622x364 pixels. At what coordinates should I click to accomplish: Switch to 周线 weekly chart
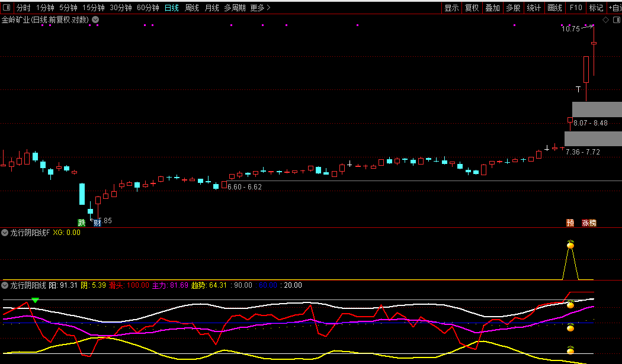coord(191,8)
